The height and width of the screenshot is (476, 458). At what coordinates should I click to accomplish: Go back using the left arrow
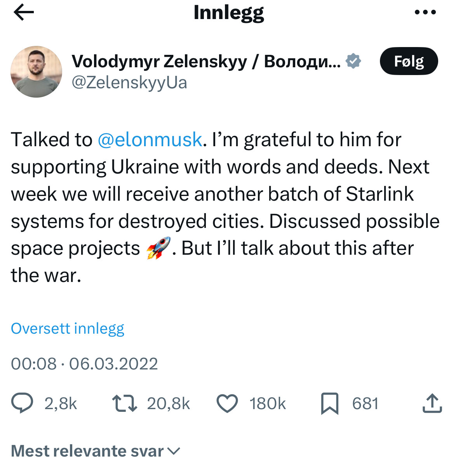pos(24,12)
